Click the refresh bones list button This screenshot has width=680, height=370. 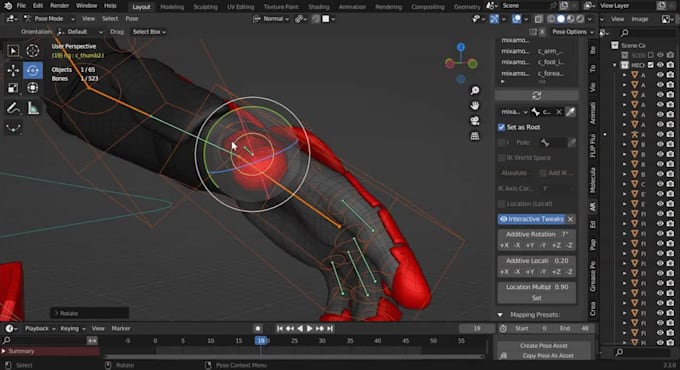[536, 95]
